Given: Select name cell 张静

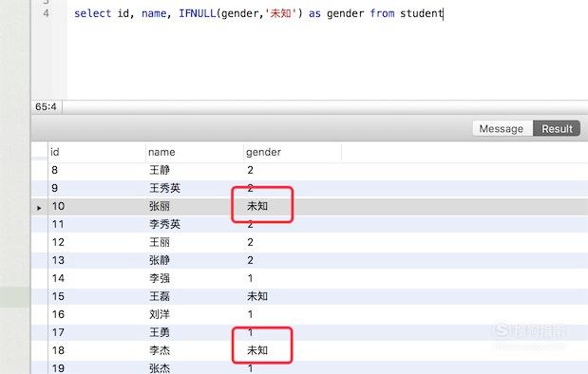Looking at the screenshot, I should [160, 260].
